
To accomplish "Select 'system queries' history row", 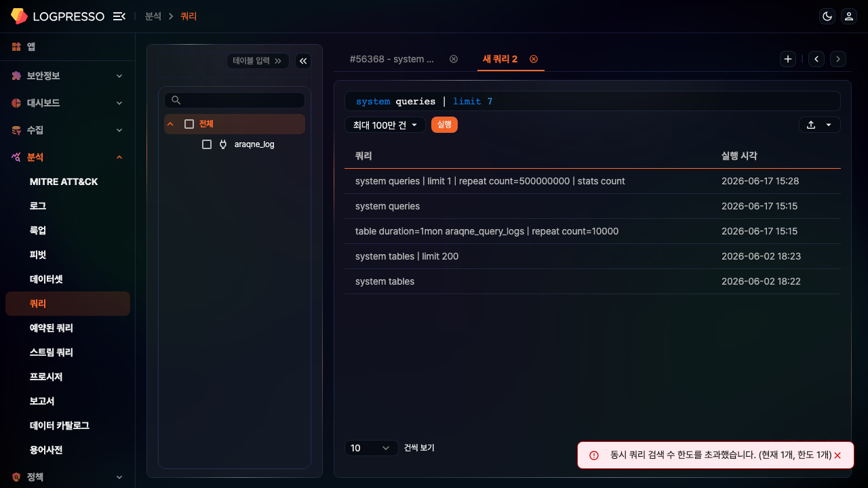I will pyautogui.click(x=593, y=206).
